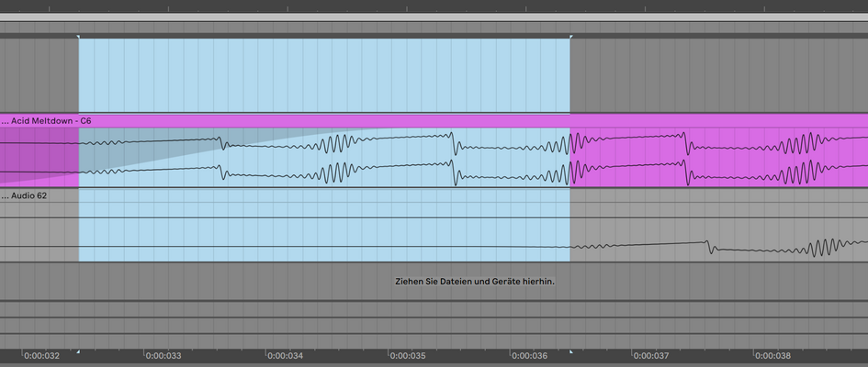The height and width of the screenshot is (367, 868).
Task: Click the 0:00:032 time ruler marker
Action: coord(42,355)
